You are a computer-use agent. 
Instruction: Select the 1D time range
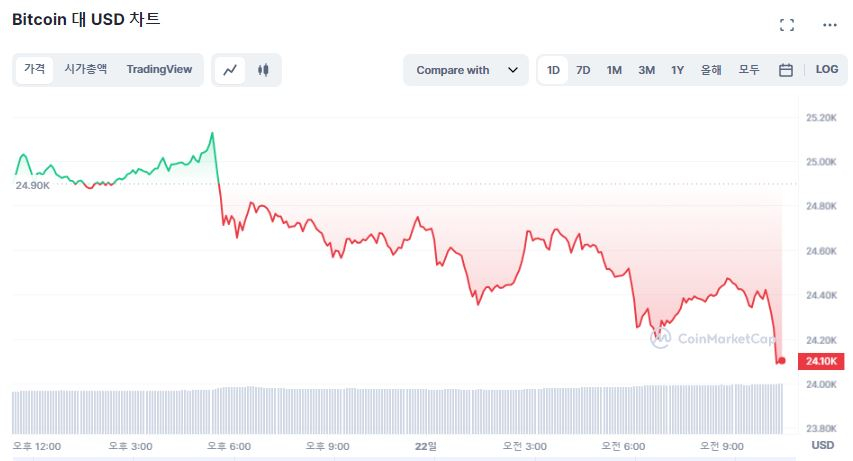[x=553, y=70]
